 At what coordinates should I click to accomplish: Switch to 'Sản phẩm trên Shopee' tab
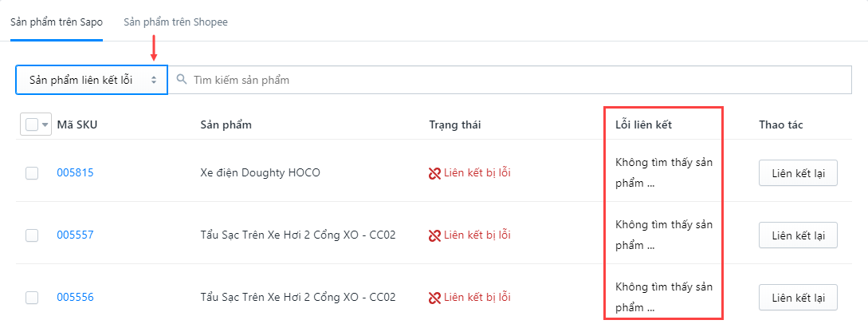click(175, 22)
